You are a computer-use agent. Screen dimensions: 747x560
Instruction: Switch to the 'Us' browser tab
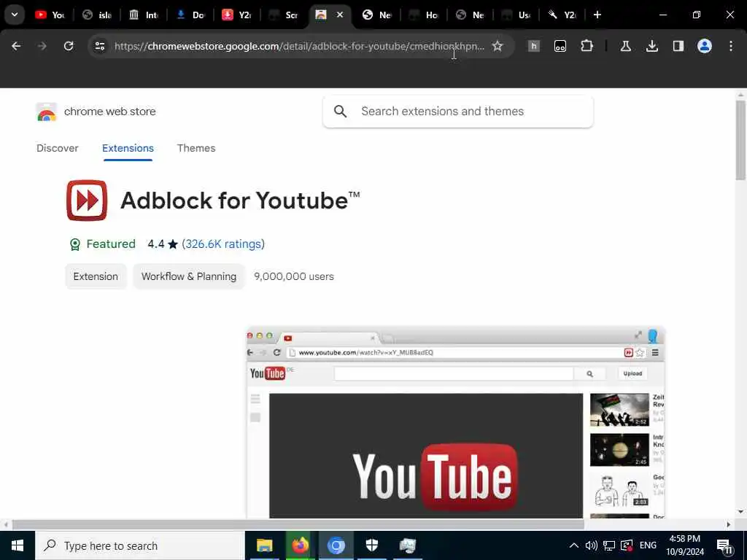pos(517,15)
